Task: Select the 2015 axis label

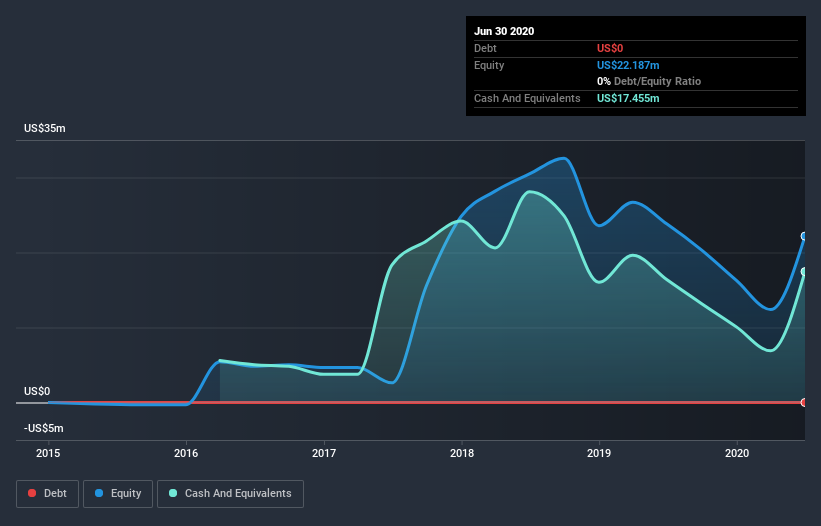Action: [48, 453]
